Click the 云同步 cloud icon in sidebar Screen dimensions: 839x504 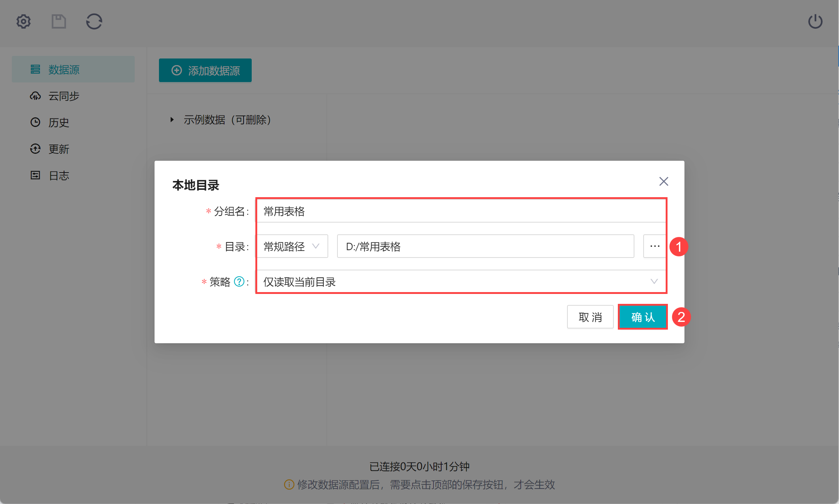coord(35,96)
